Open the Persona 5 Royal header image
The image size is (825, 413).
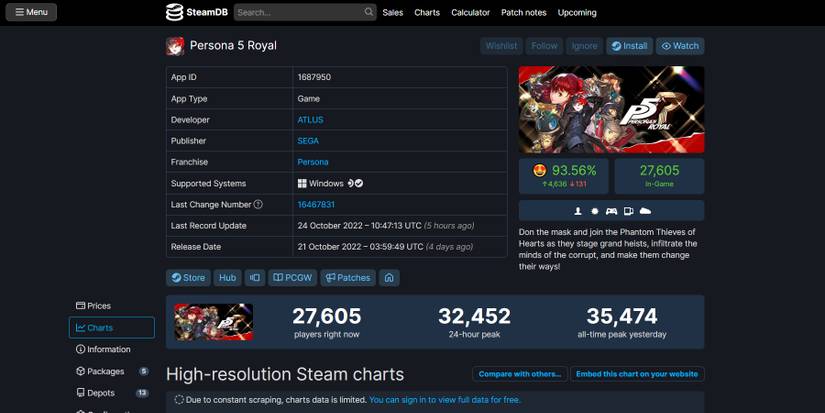tap(611, 109)
